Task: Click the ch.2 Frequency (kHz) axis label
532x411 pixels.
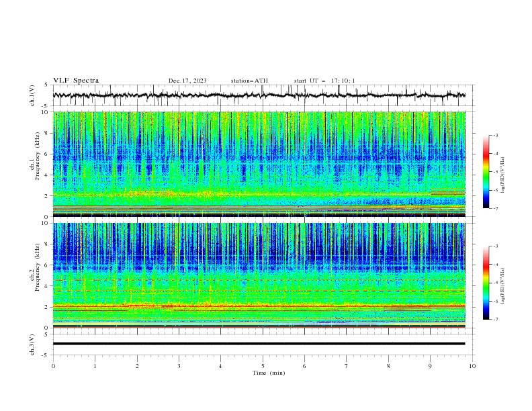Action: 38,267
